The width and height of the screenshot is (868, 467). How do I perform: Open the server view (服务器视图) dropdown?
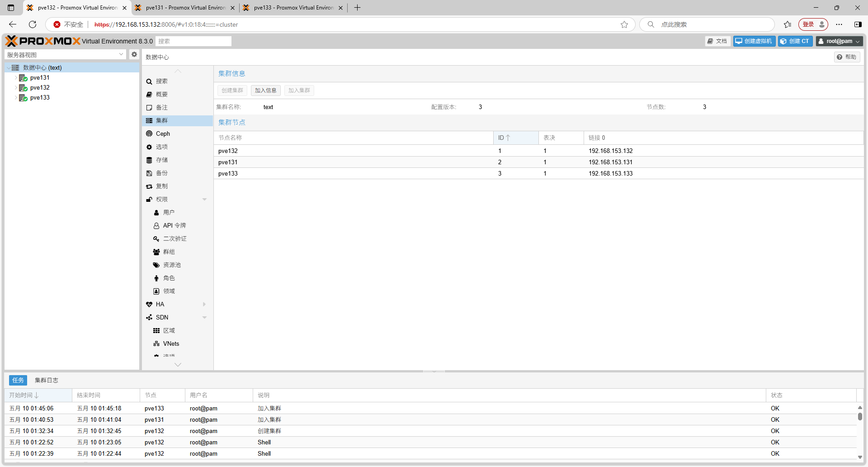(66, 54)
